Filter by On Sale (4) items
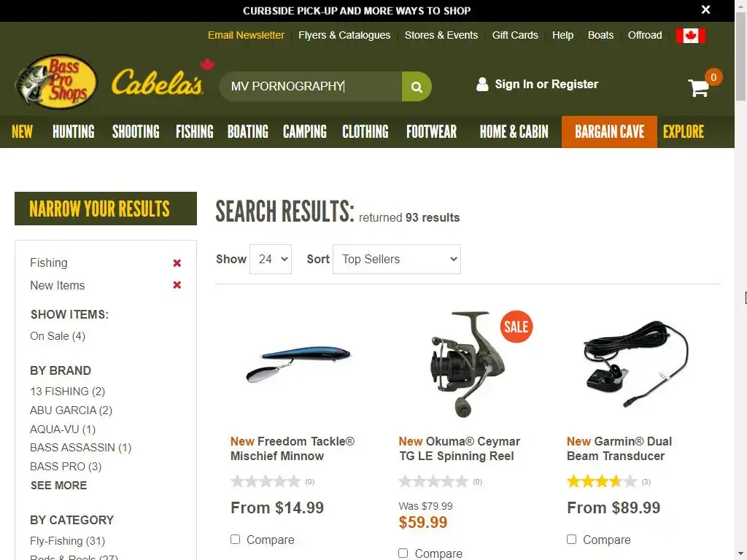 click(x=58, y=336)
